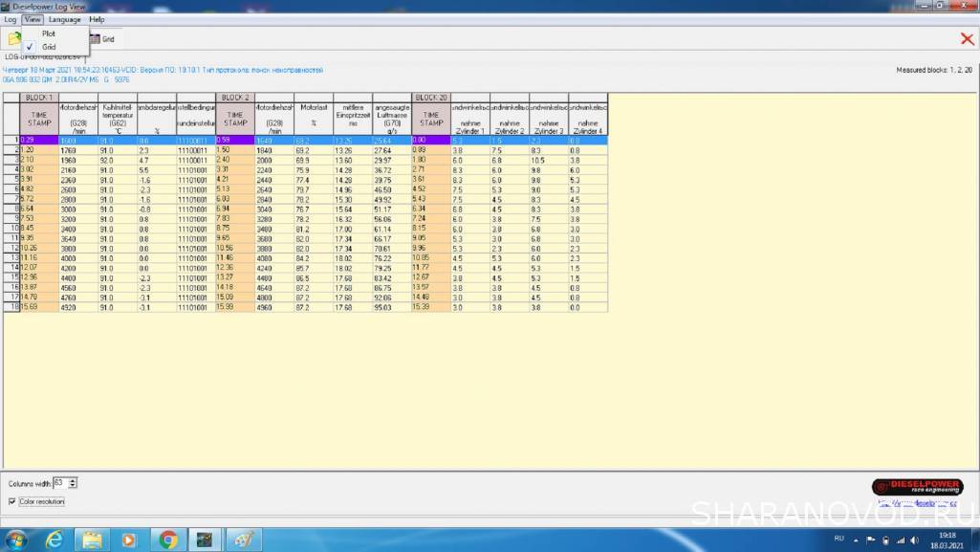The height and width of the screenshot is (552, 980).
Task: Click the volume speaker tray icon
Action: pyautogui.click(x=913, y=541)
